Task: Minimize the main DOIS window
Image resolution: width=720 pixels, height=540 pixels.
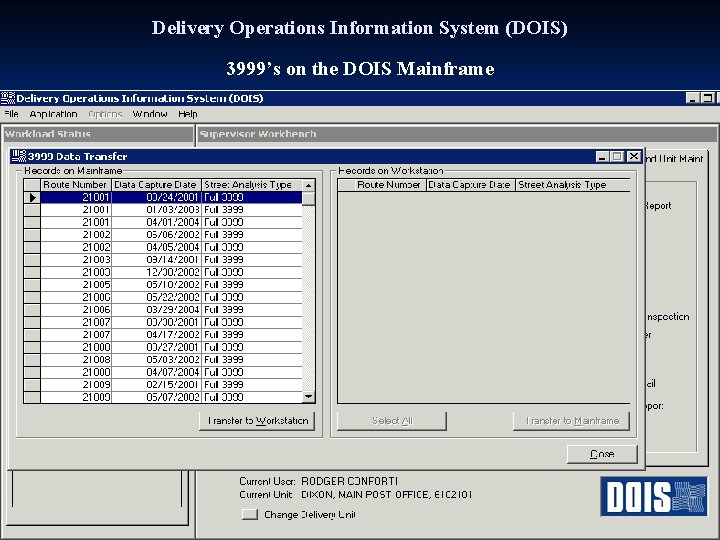Action: pos(692,98)
